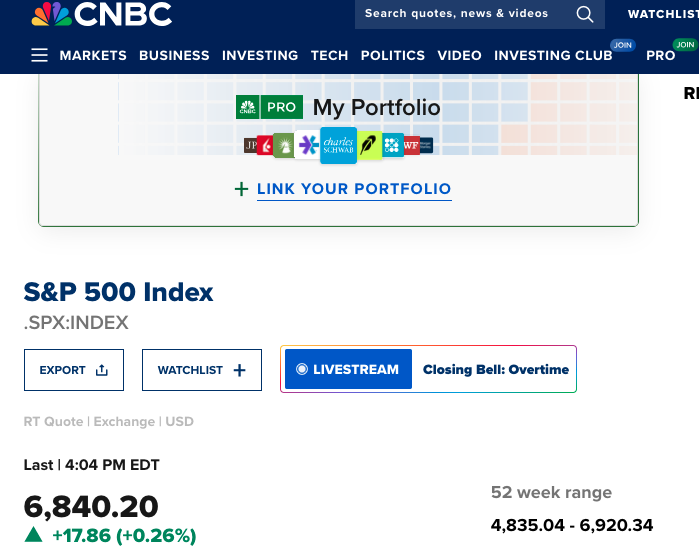Click the Wells Fargo WF icon
Image resolution: width=699 pixels, height=549 pixels.
(411, 146)
